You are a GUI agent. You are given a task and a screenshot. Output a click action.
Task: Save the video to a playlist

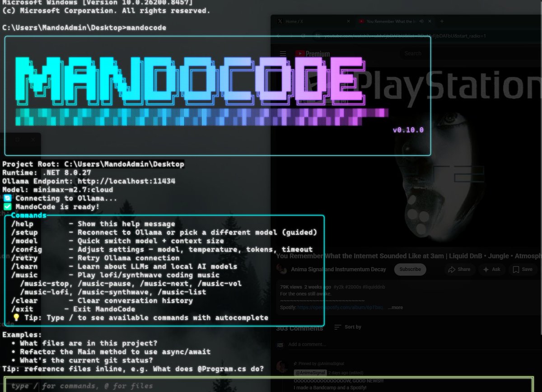(x=523, y=269)
